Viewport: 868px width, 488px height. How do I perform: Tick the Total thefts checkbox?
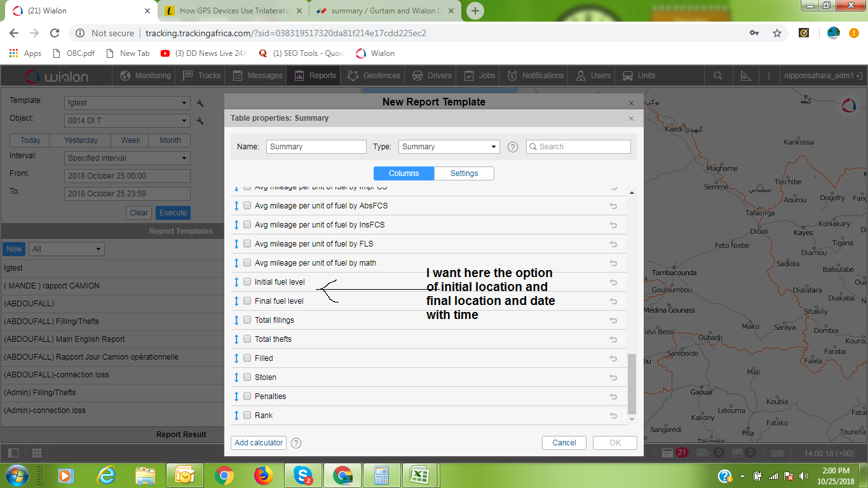[247, 339]
